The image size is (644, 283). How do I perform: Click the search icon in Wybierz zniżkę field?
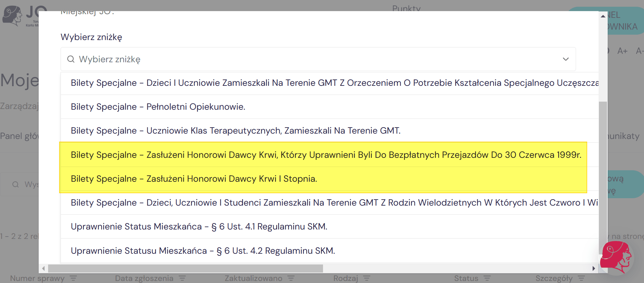(71, 59)
